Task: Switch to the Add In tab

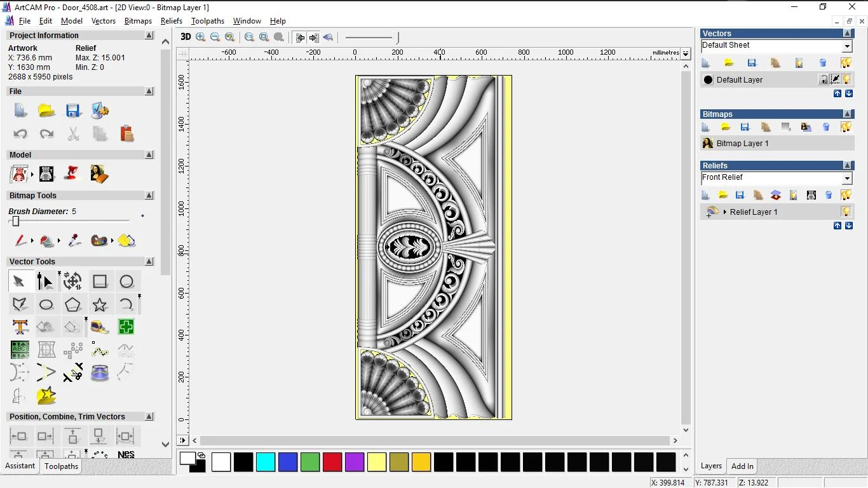Action: [742, 466]
